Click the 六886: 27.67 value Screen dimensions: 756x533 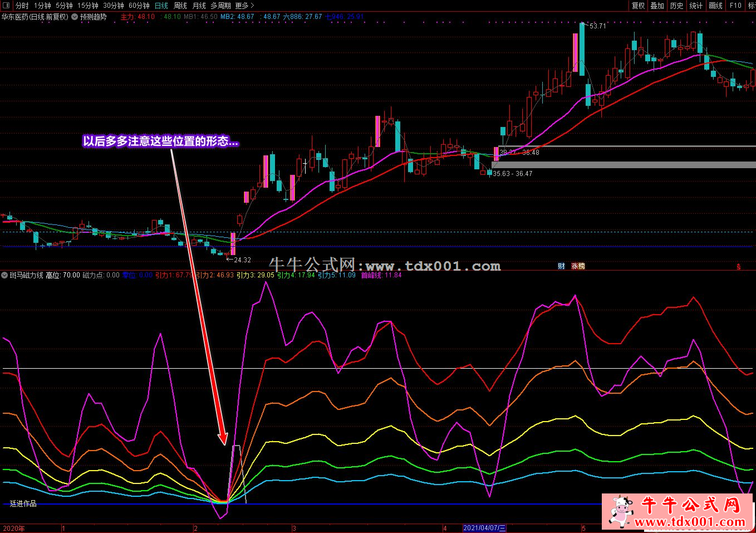302,17
